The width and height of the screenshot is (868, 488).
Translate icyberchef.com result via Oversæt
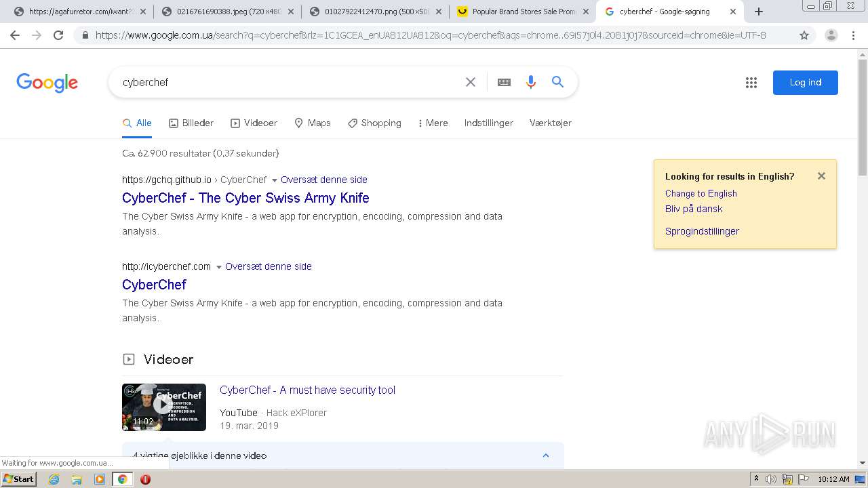coord(269,266)
